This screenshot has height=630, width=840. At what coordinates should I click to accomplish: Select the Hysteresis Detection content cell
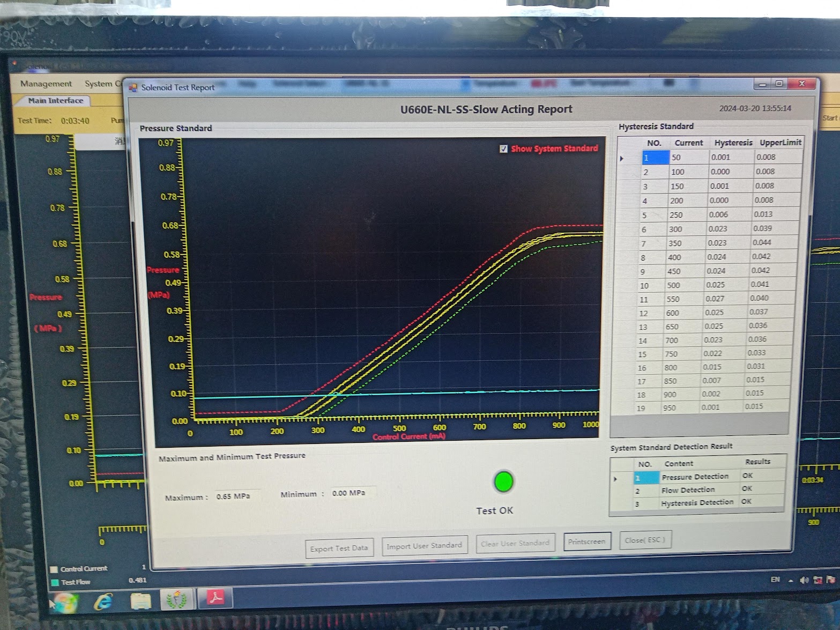698,502
